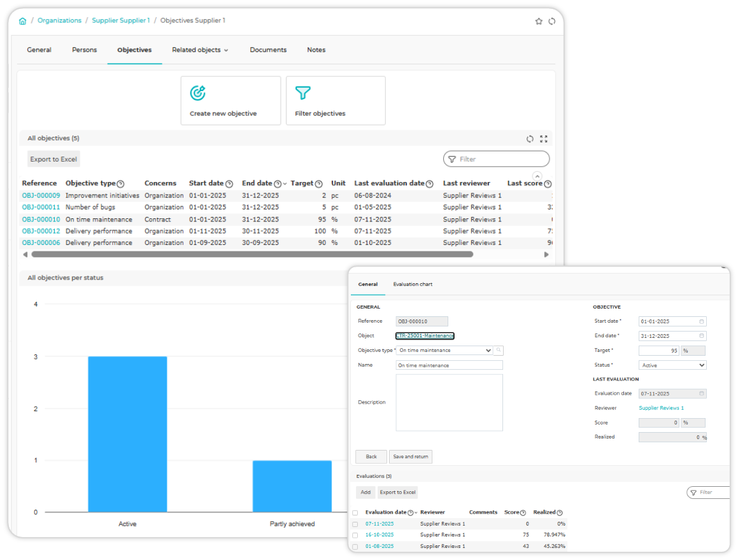Screen dimensions: 738x560
Task: Click the Filter input above objectives table
Action: point(496,159)
